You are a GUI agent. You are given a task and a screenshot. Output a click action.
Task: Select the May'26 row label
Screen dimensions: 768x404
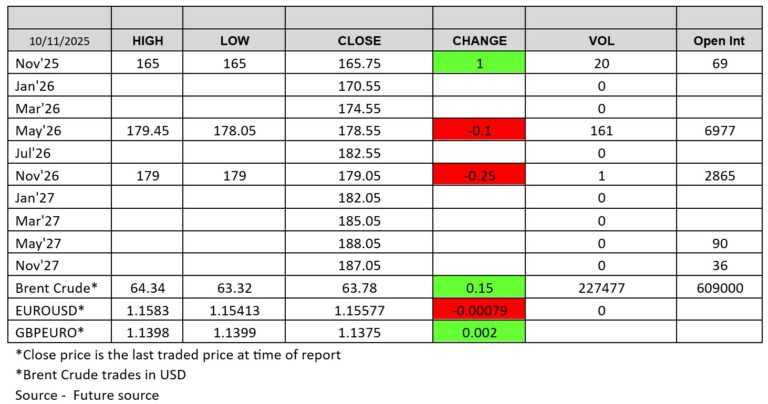[x=37, y=131]
